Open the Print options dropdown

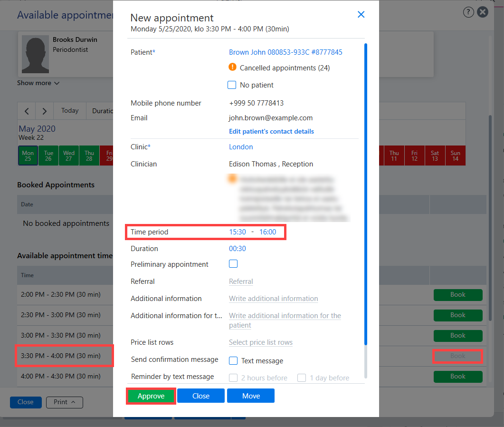[64, 402]
